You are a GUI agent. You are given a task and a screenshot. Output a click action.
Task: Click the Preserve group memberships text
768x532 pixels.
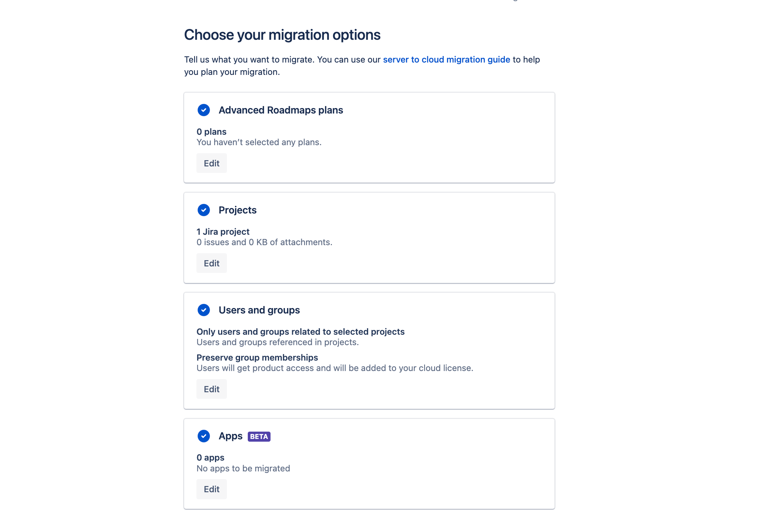(257, 357)
